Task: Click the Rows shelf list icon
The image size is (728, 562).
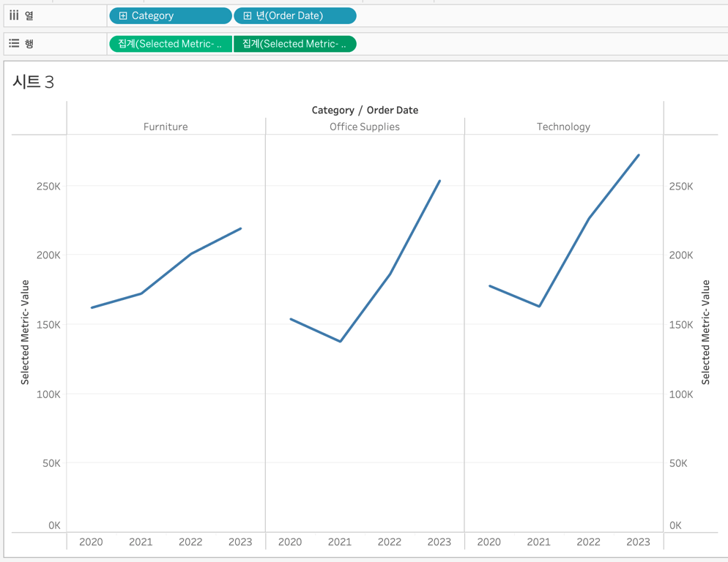Action: (x=15, y=43)
